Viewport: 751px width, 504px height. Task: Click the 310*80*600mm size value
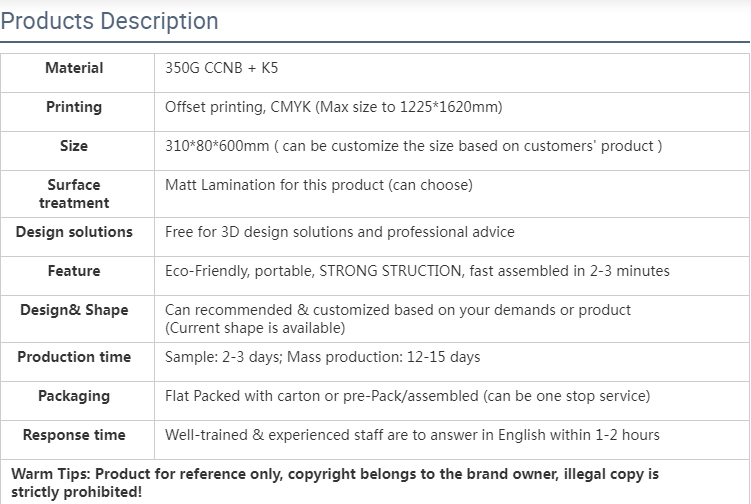point(217,146)
